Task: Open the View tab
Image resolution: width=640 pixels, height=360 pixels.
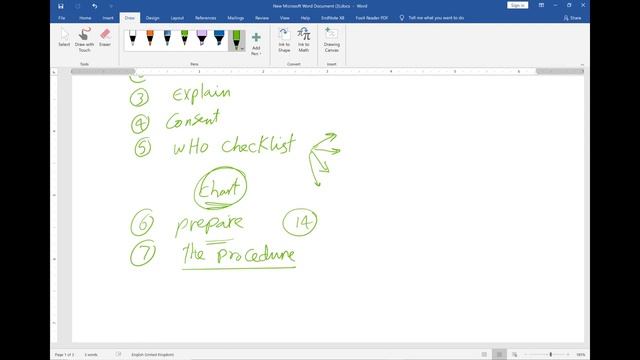Action: [x=284, y=18]
